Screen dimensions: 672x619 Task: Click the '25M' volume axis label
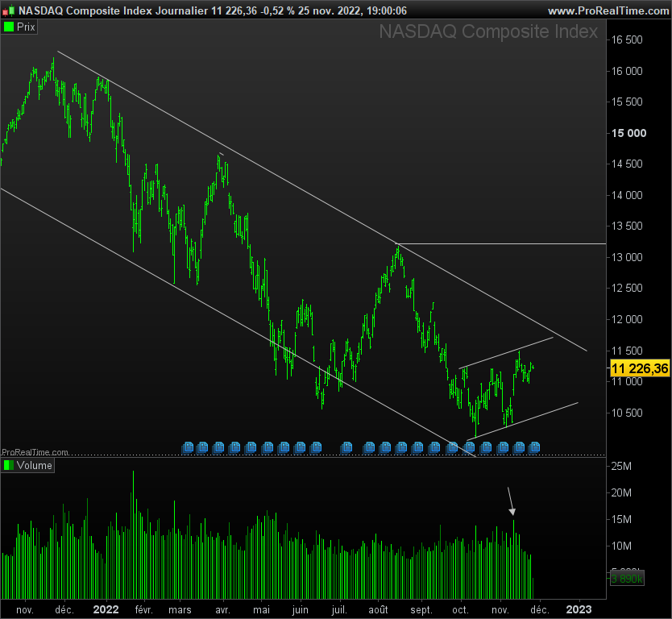(621, 467)
